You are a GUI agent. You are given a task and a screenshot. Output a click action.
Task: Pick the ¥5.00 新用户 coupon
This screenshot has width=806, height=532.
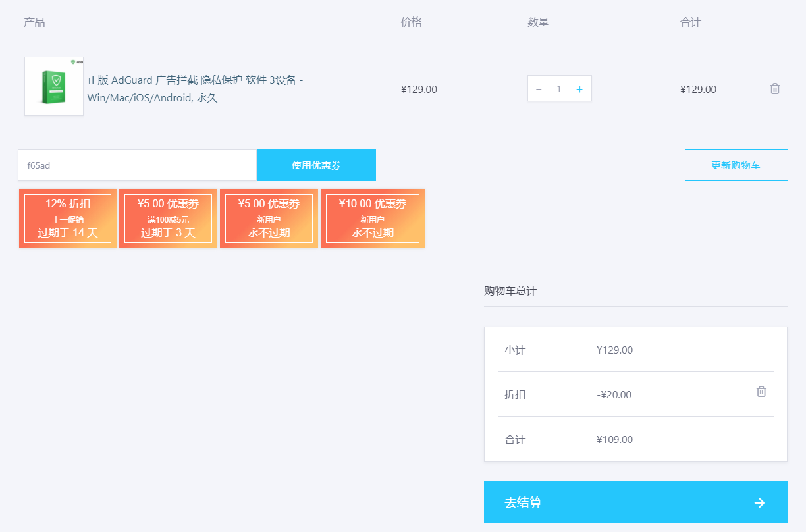269,219
